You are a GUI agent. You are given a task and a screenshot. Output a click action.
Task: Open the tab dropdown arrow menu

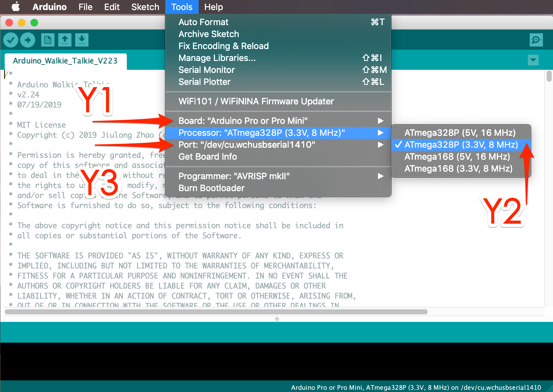(533, 60)
